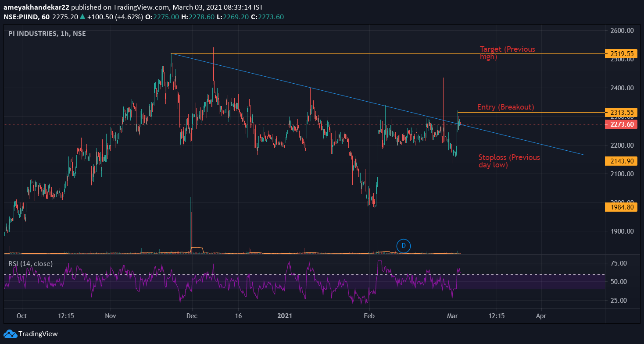Image resolution: width=644 pixels, height=344 pixels.
Task: Click the ameyakhandekar22 author name
Action: (36, 7)
